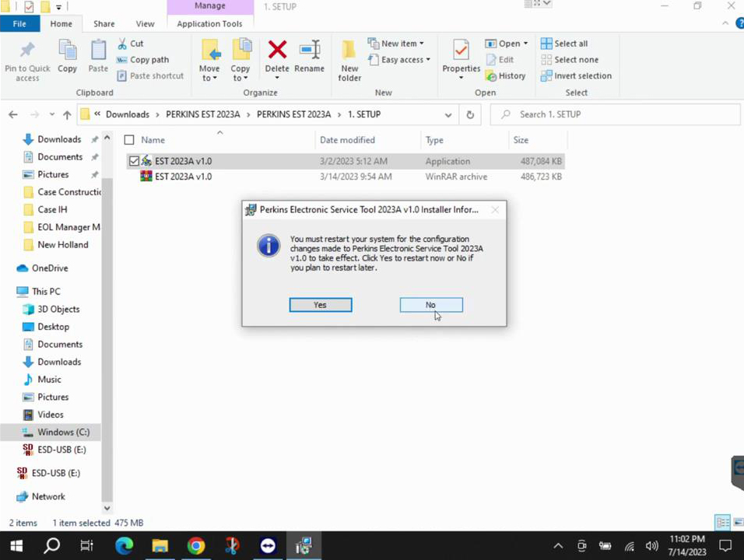Open Music folder in navigation pane
The image size is (744, 560).
[x=49, y=380]
